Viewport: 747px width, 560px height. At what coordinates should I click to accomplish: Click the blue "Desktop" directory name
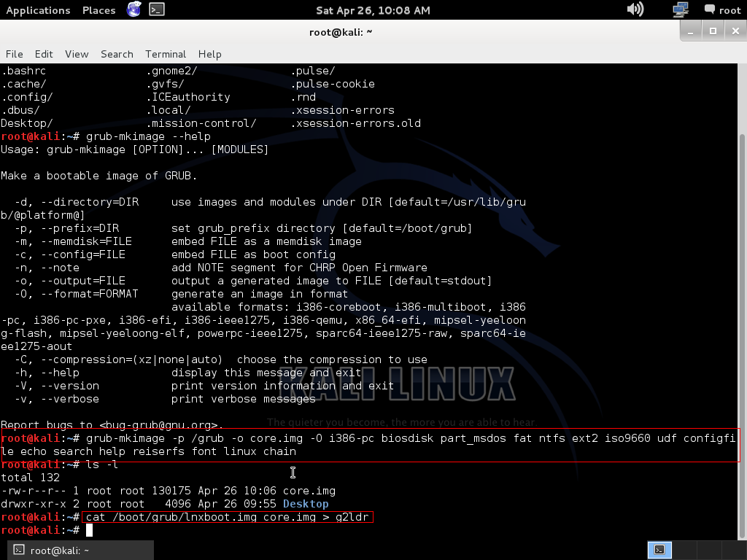tap(306, 504)
